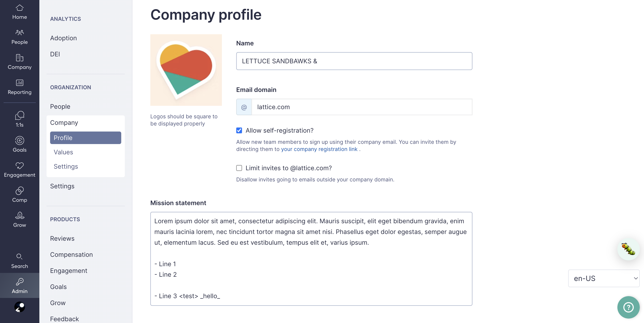Click the help question mark bubble
This screenshot has width=644, height=323.
tap(628, 307)
